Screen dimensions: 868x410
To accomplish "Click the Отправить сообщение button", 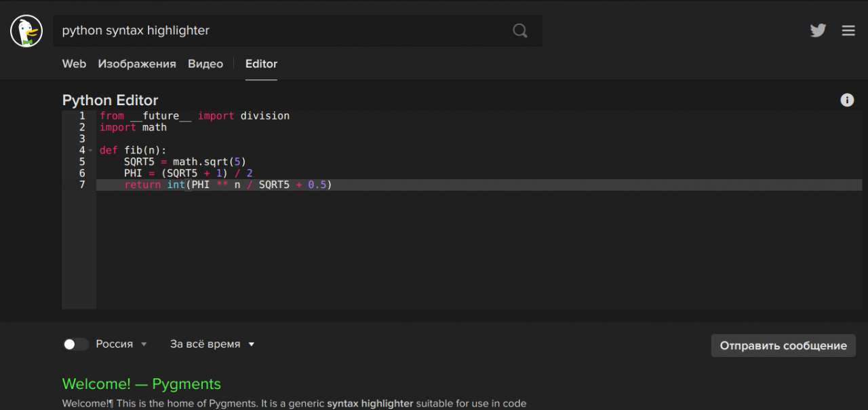I will pyautogui.click(x=783, y=346).
